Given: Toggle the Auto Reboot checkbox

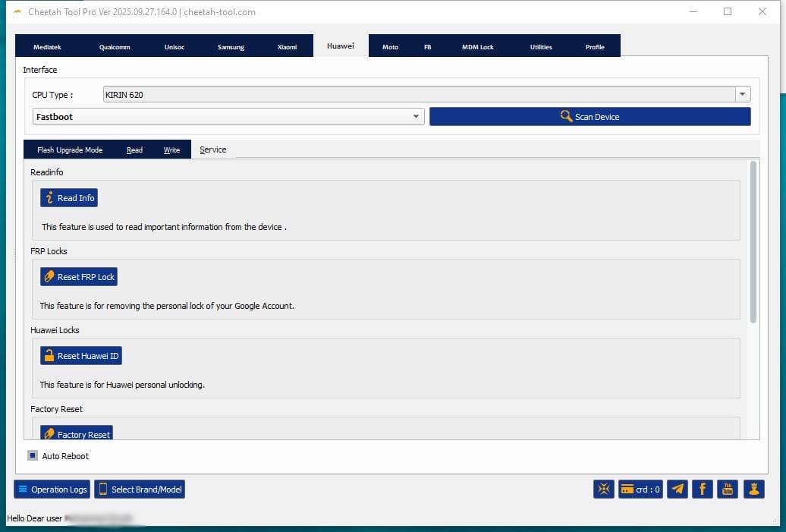Looking at the screenshot, I should click(x=33, y=456).
